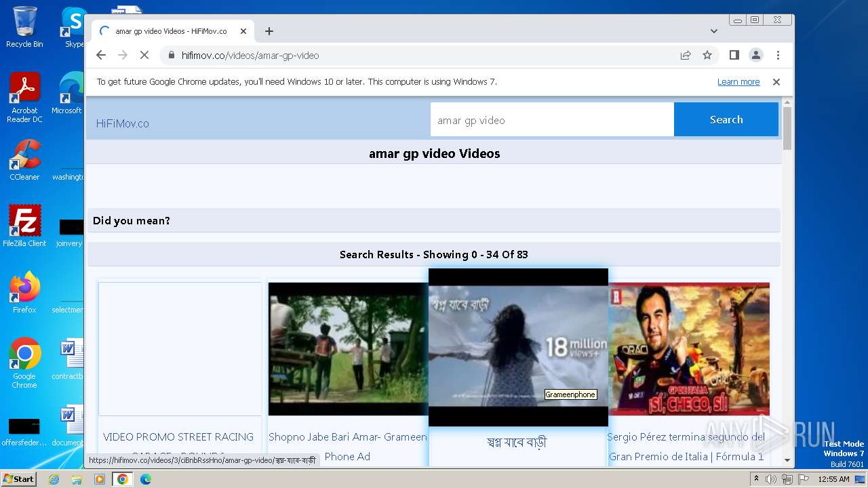Open File Explorer from taskbar
Viewport: 868px width, 488px height.
77,479
